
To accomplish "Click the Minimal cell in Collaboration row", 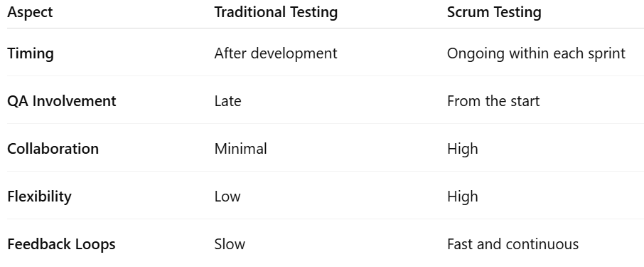I will pyautogui.click(x=241, y=149).
